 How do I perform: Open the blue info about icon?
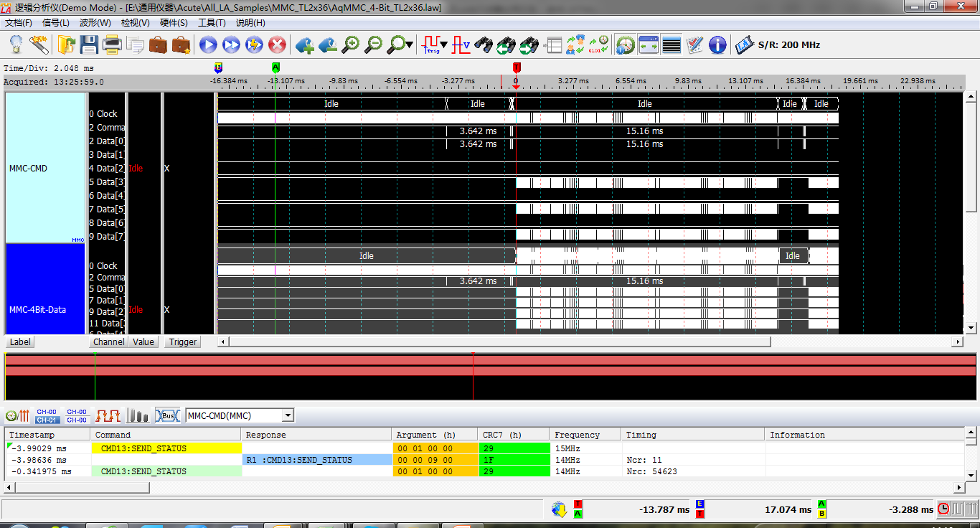point(717,45)
